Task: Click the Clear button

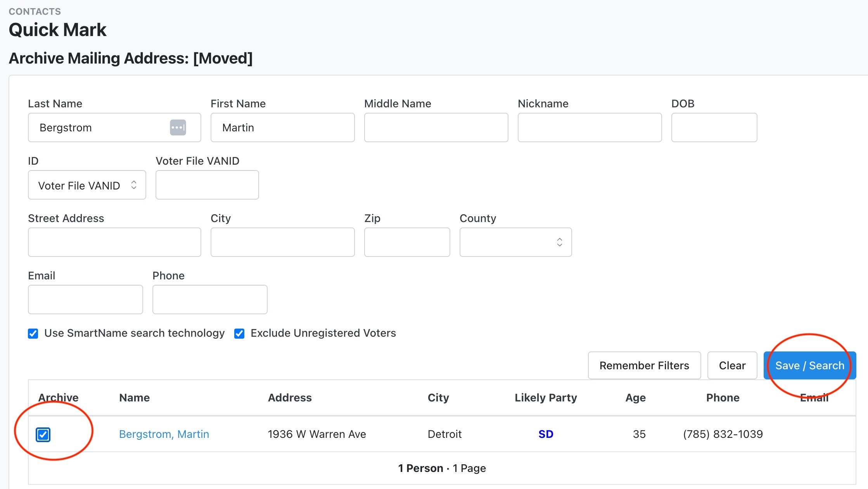Action: pos(732,365)
